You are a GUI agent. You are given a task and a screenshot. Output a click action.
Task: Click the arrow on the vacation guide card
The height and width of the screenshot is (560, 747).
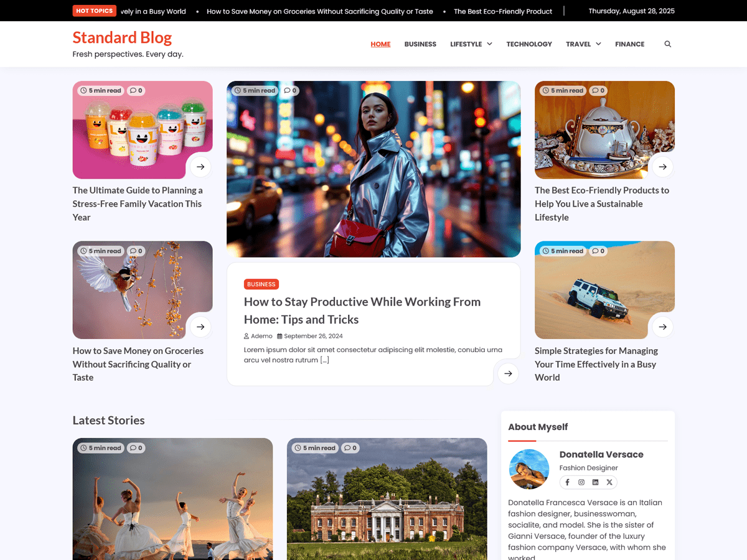[x=200, y=167]
